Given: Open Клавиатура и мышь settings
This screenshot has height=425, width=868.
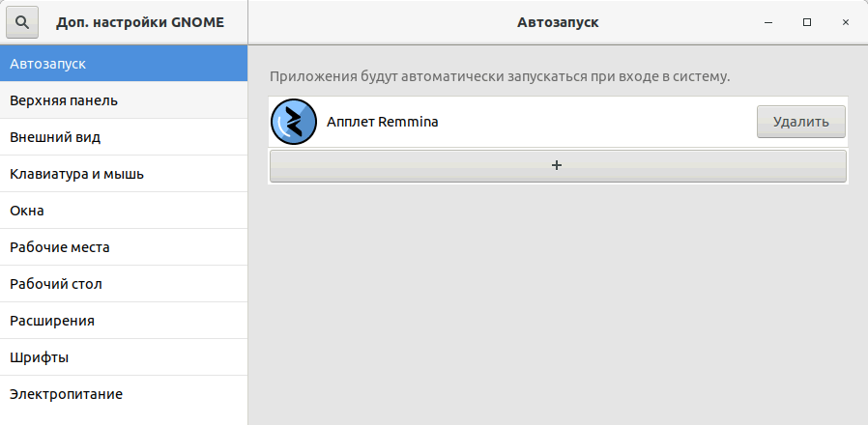Looking at the screenshot, I should click(124, 174).
